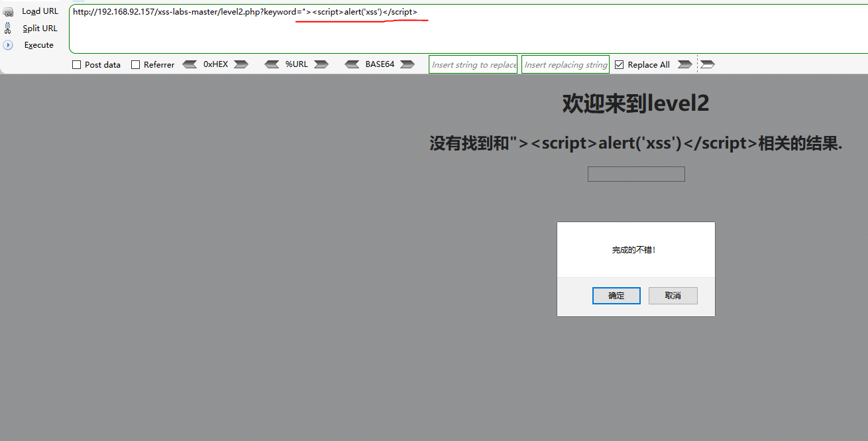Uncheck the Replace All checkbox
Screen dimensions: 868x441
619,64
